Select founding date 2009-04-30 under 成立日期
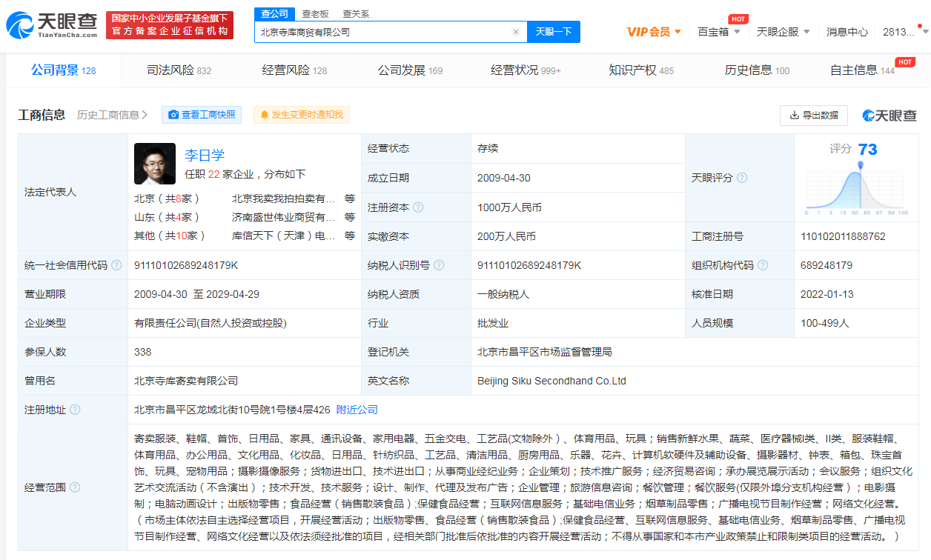Image resolution: width=931 pixels, height=560 pixels. point(504,178)
